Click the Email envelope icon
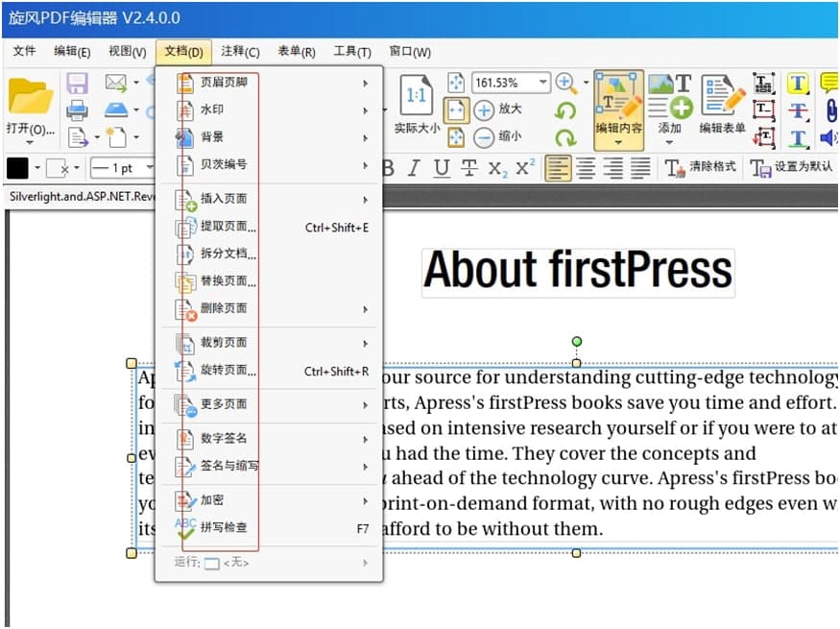This screenshot has height=629, width=840. [x=116, y=83]
